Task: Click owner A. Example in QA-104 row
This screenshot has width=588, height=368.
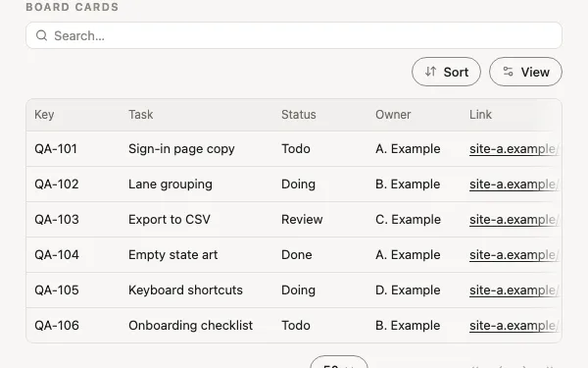Action: click(x=408, y=255)
